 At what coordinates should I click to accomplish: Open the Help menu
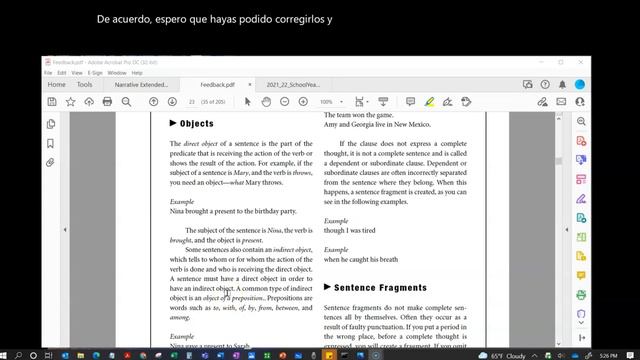point(137,73)
